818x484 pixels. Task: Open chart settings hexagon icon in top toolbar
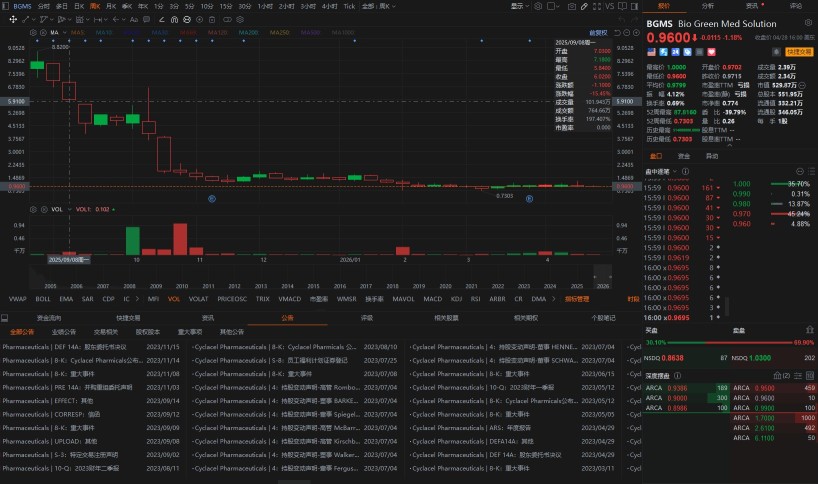click(x=538, y=6)
